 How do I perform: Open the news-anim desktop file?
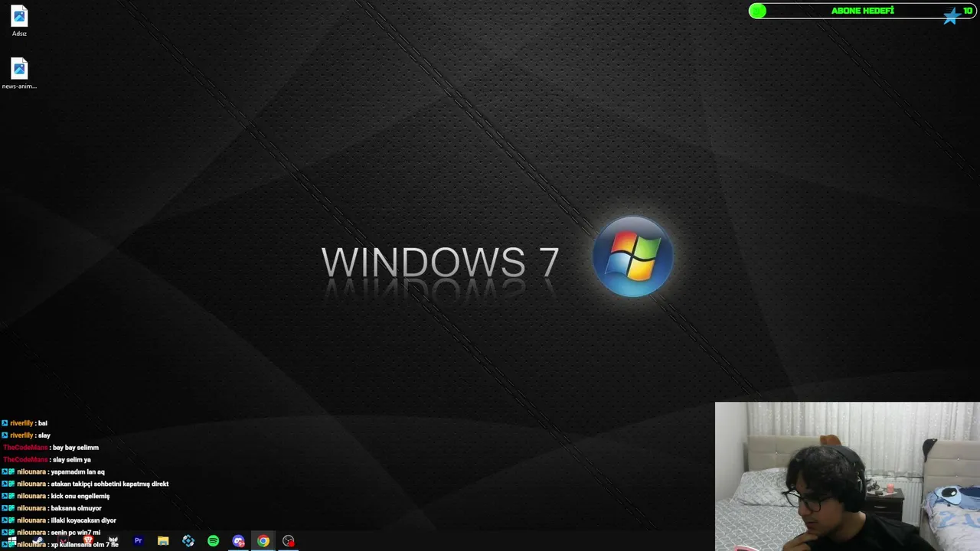coord(19,73)
